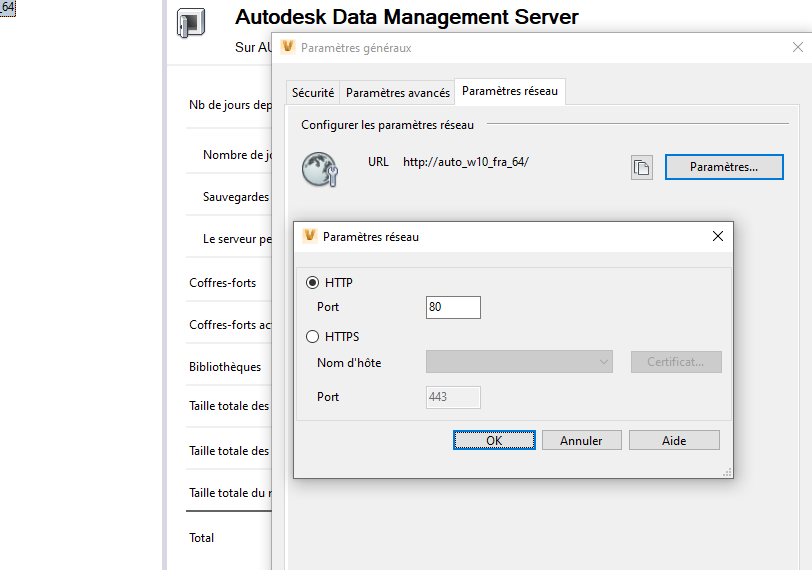
Task: Click the Vault logo in Paramètres réseau dialog
Action: click(x=310, y=236)
